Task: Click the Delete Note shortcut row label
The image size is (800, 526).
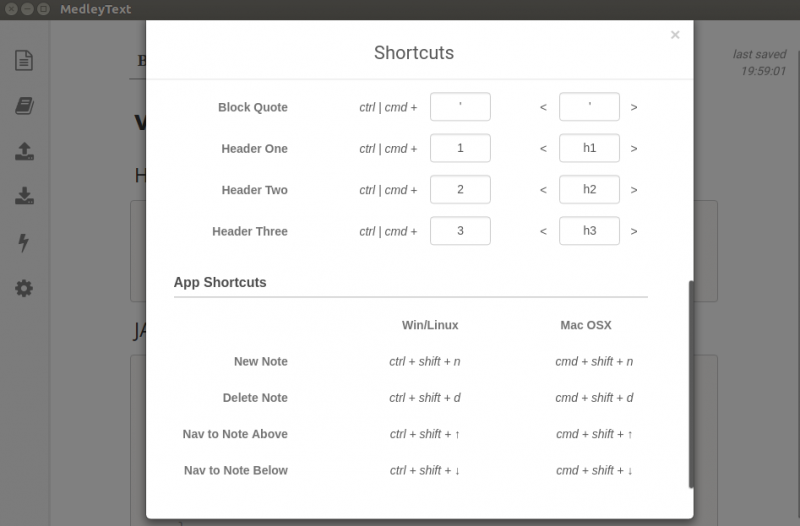Action: [255, 397]
